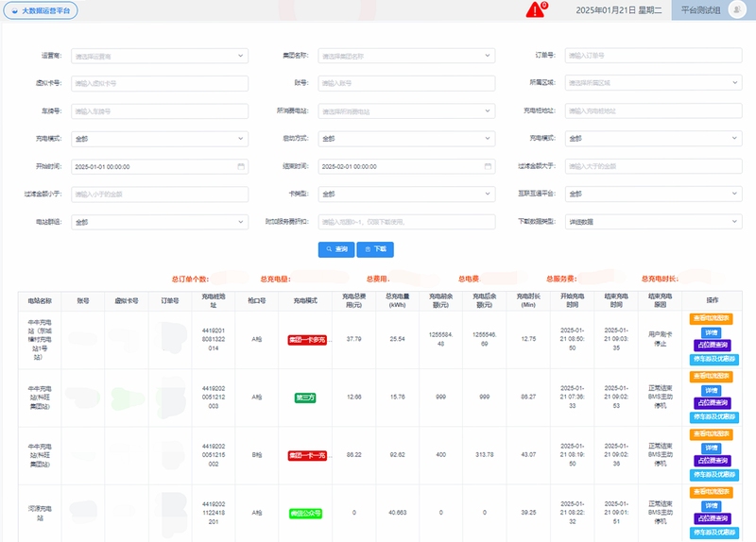The width and height of the screenshot is (756, 542).
Task: Click the 结束充电原因 column header
Action: click(660, 300)
